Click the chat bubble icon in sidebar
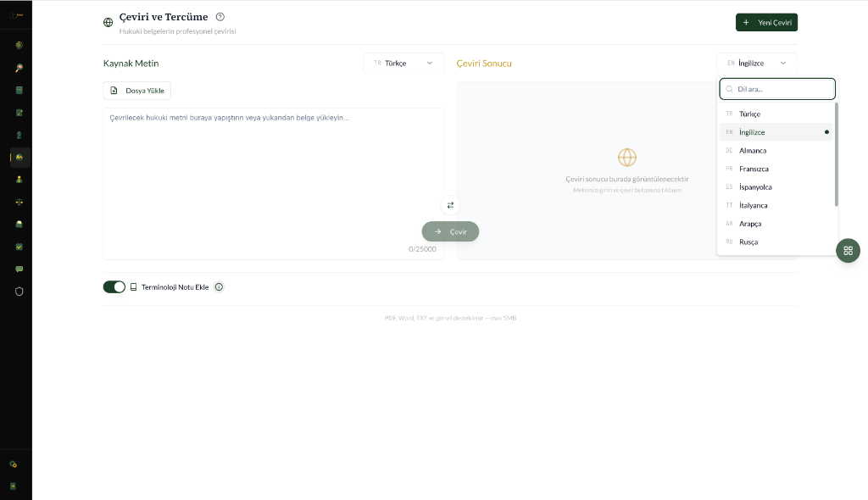This screenshot has height=500, width=868. click(x=19, y=269)
